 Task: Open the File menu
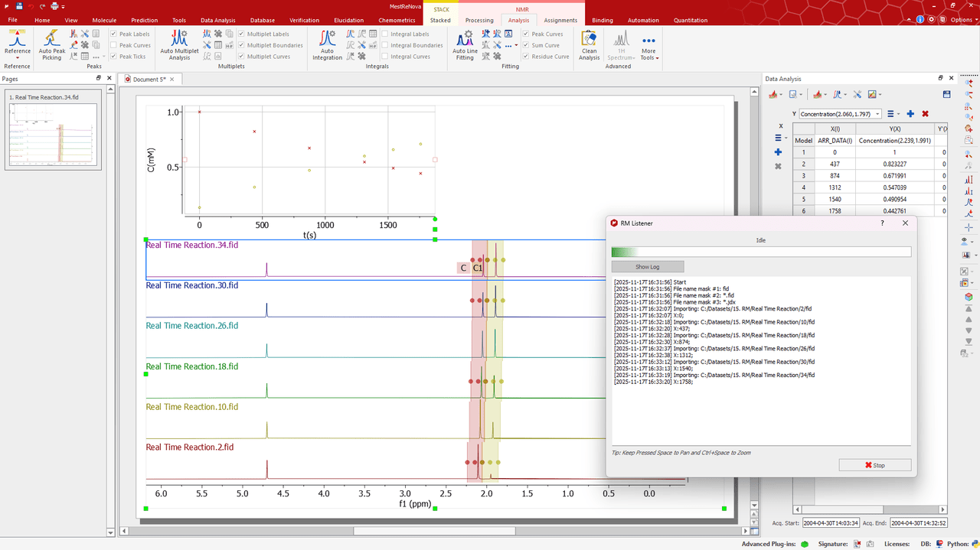[x=13, y=21]
